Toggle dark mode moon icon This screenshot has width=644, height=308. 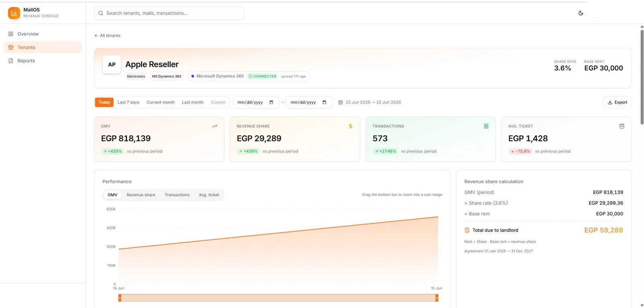click(581, 13)
